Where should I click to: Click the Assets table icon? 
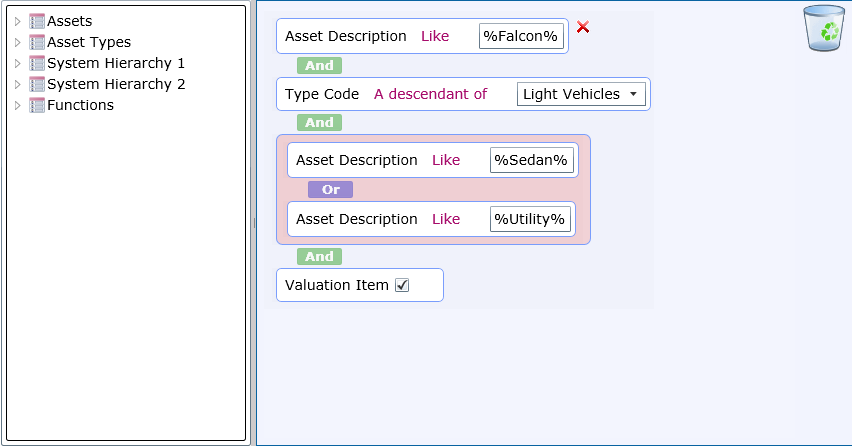[37, 21]
